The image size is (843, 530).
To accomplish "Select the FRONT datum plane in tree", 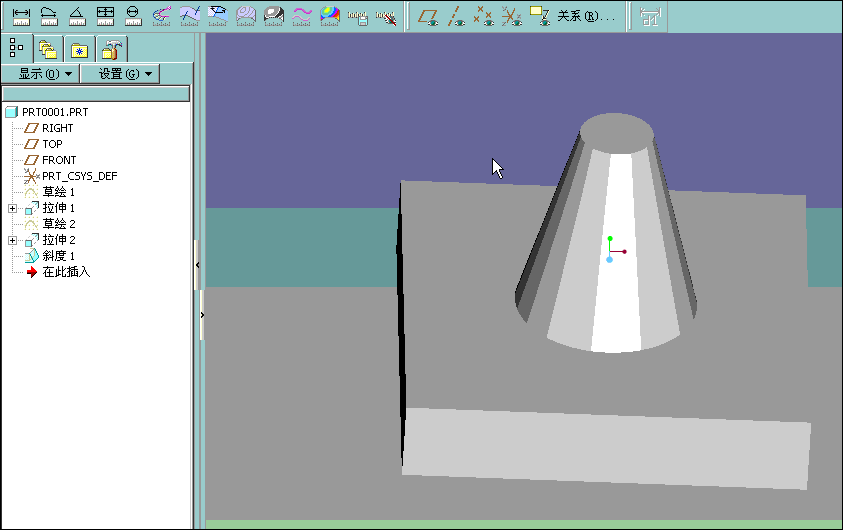I will coord(58,160).
